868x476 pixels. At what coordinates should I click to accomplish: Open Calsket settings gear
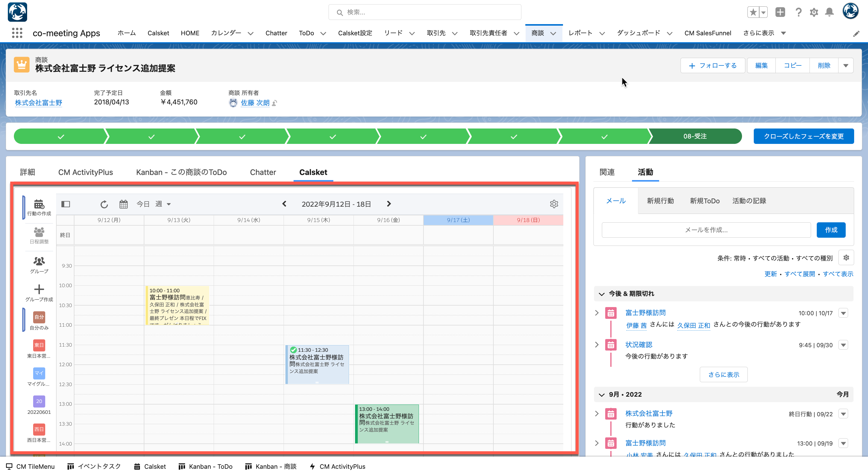pos(554,204)
